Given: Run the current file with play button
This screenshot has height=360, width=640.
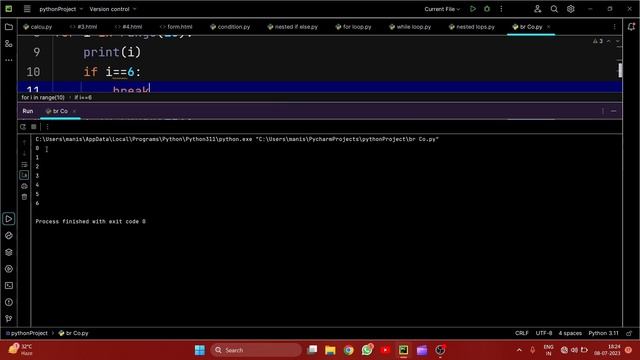Looking at the screenshot, I should click(473, 9).
